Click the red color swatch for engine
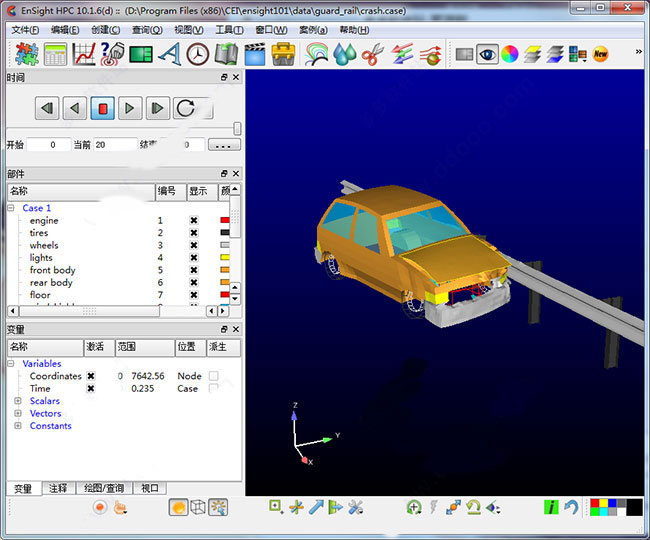650x540 pixels. (225, 220)
